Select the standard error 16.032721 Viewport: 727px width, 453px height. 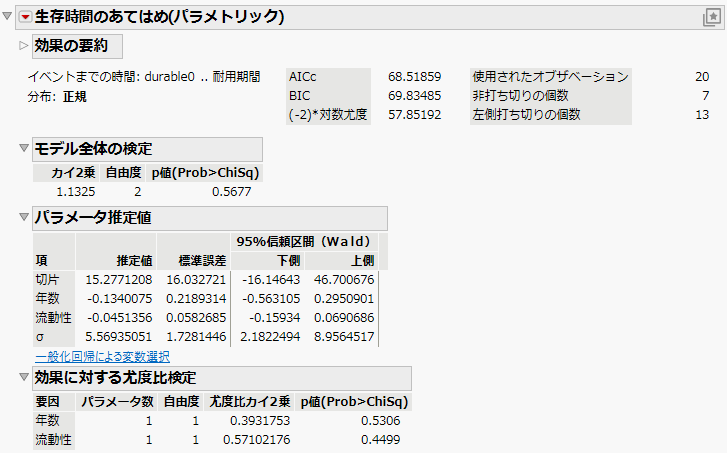pyautogui.click(x=196, y=280)
